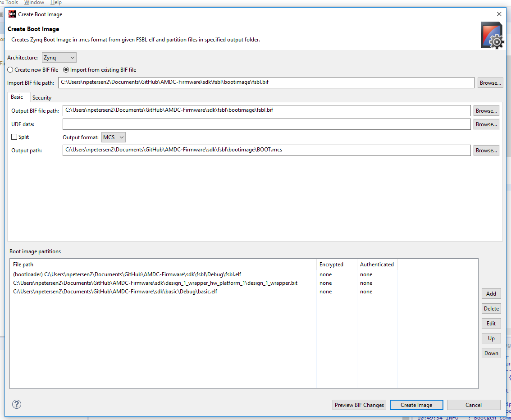Screen dimensions: 511x420
Task: Move partition Up
Action: click(x=491, y=338)
